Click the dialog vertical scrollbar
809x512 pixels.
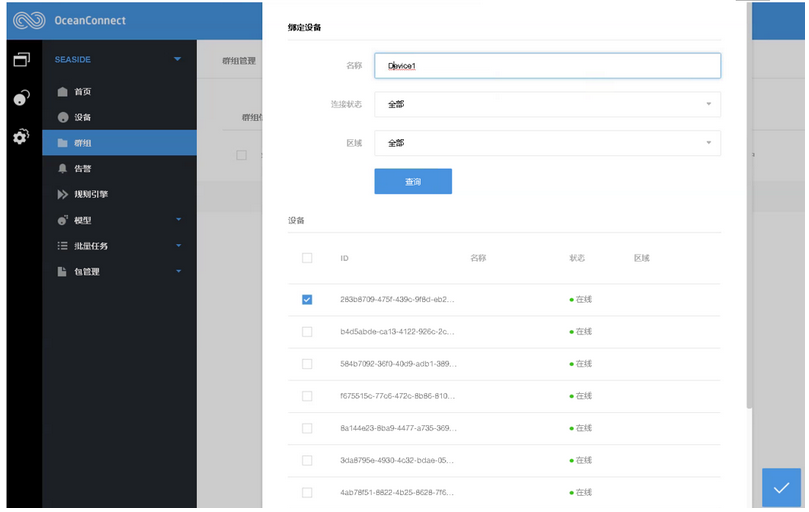pyautogui.click(x=749, y=206)
